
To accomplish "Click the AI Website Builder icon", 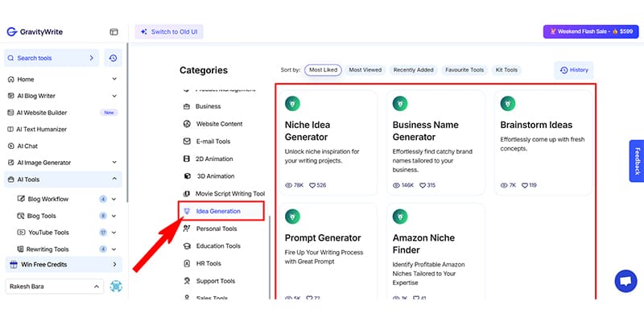I will (x=11, y=113).
